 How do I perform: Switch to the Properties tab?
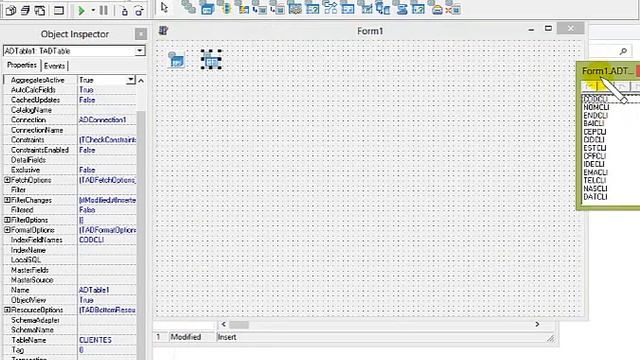22,65
